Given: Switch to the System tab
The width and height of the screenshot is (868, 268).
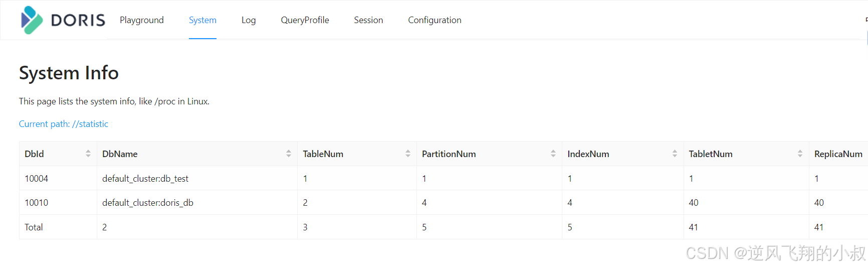Looking at the screenshot, I should tap(202, 20).
